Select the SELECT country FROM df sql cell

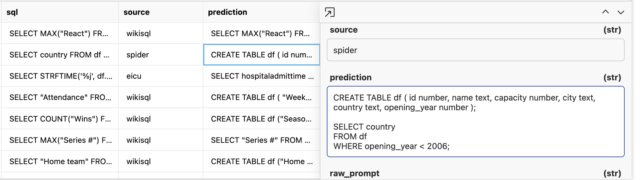pyautogui.click(x=60, y=55)
